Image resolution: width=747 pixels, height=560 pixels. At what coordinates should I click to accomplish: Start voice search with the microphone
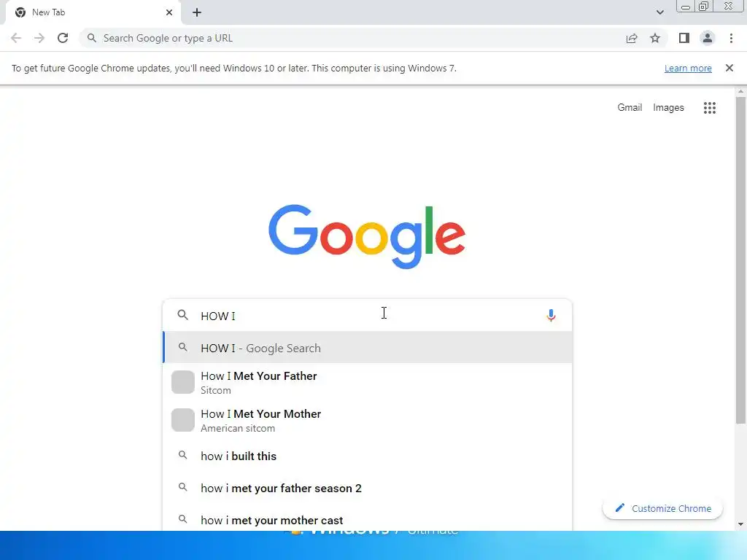coord(551,315)
